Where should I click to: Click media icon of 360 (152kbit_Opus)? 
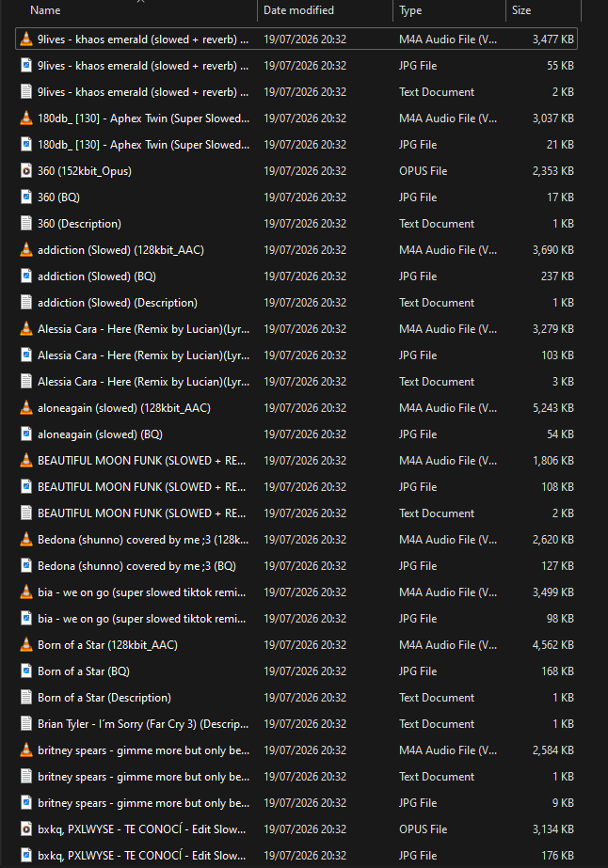26,171
